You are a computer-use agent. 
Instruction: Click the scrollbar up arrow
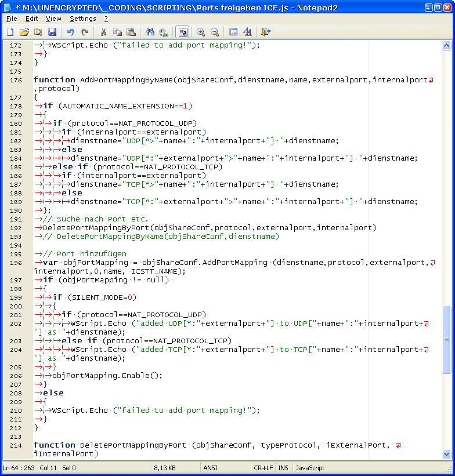pyautogui.click(x=446, y=46)
